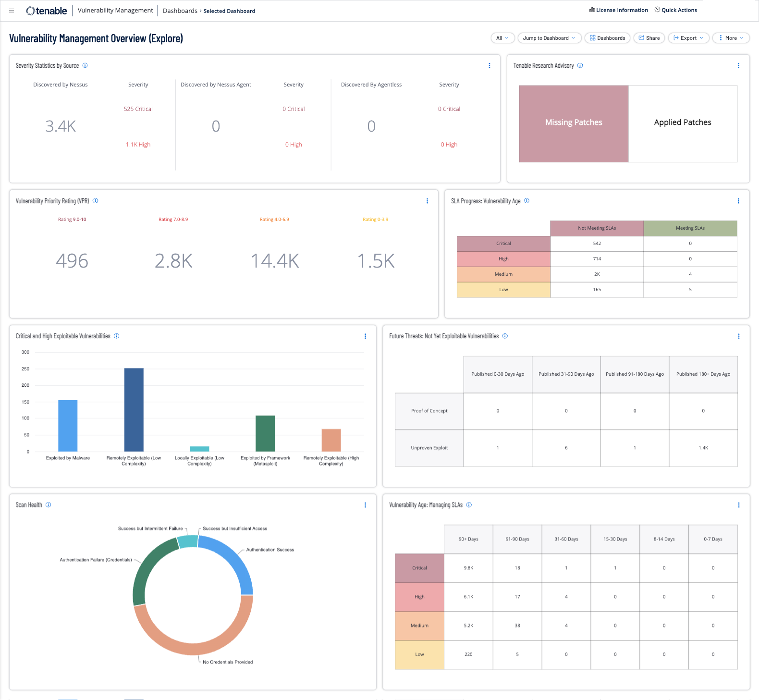Open kebab menu of Vulnerability Priority Rating widget
The width and height of the screenshot is (759, 700).
427,201
